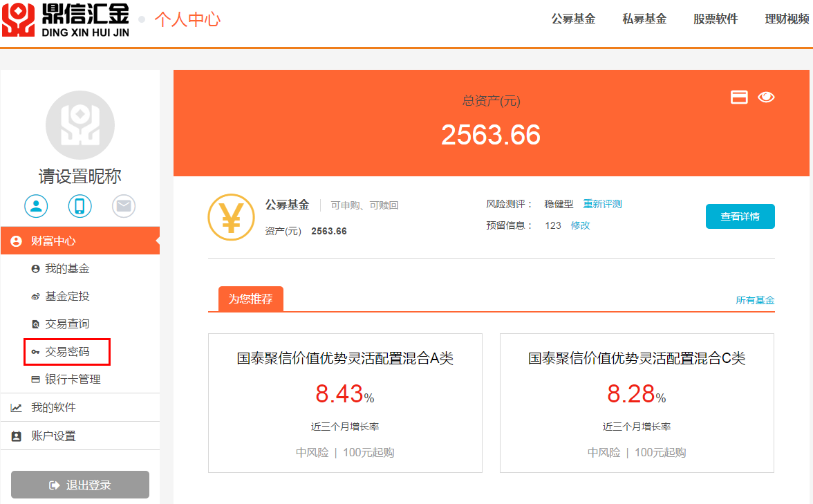Image resolution: width=813 pixels, height=504 pixels.
Task: Open bank card icon in orange banner
Action: click(x=739, y=97)
